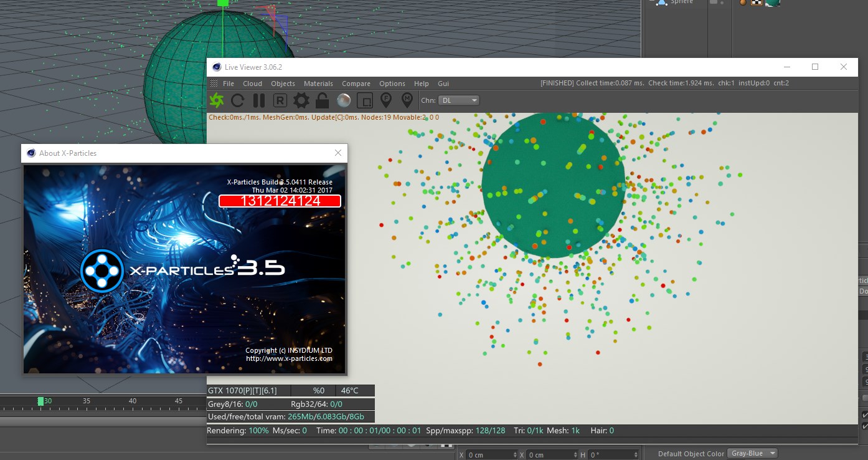Open the Default Object Color dropdown Gray-Blue
The height and width of the screenshot is (460, 868).
pyautogui.click(x=753, y=453)
